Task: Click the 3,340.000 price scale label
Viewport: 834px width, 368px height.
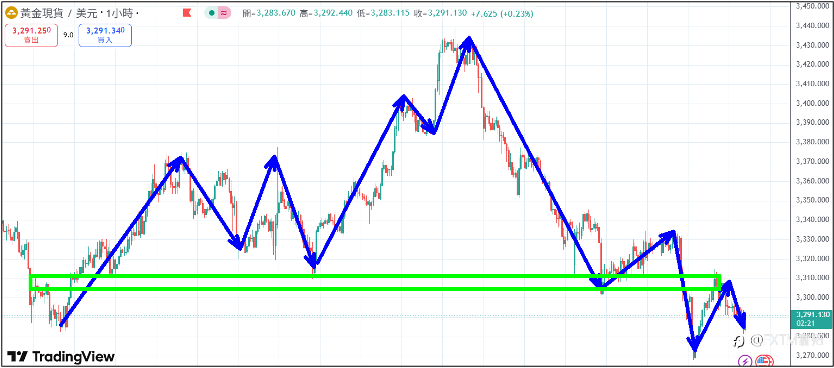Action: tap(812, 220)
